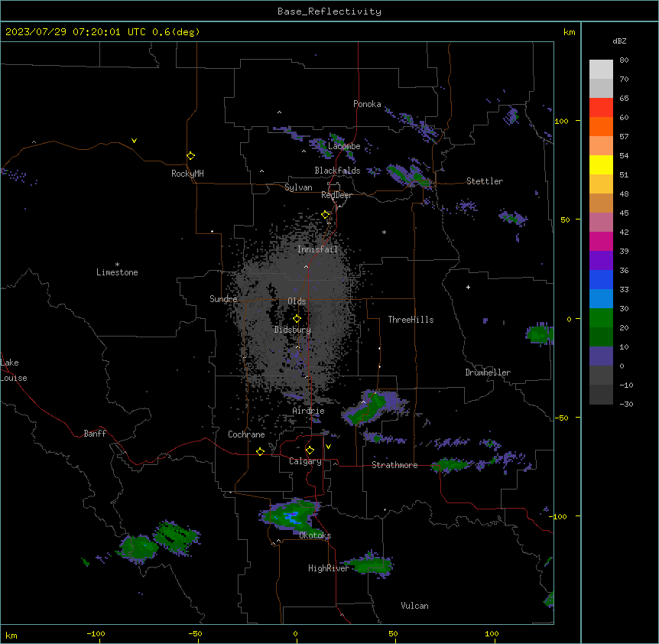This screenshot has width=659, height=644.
Task: Click the HighRiver label
Action: click(x=329, y=568)
